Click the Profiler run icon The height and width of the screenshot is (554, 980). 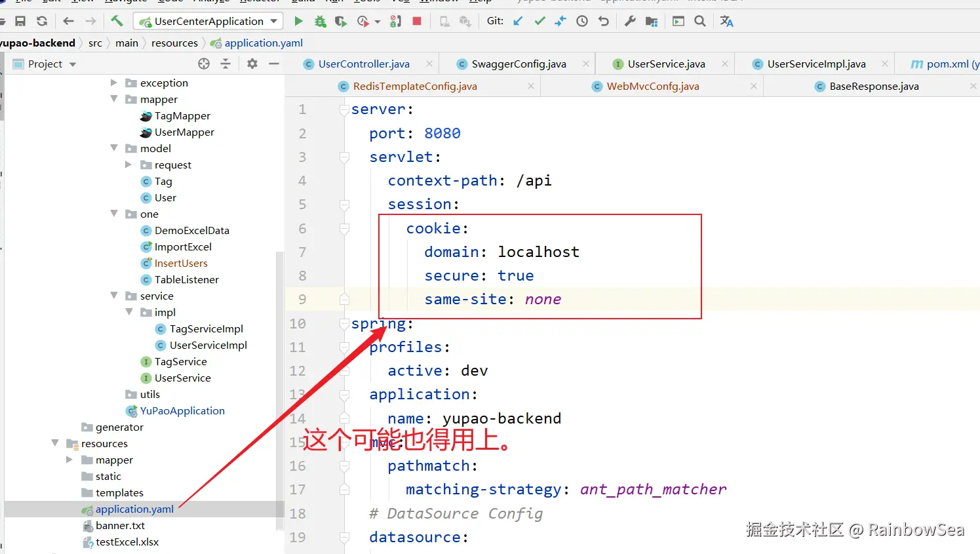(363, 21)
